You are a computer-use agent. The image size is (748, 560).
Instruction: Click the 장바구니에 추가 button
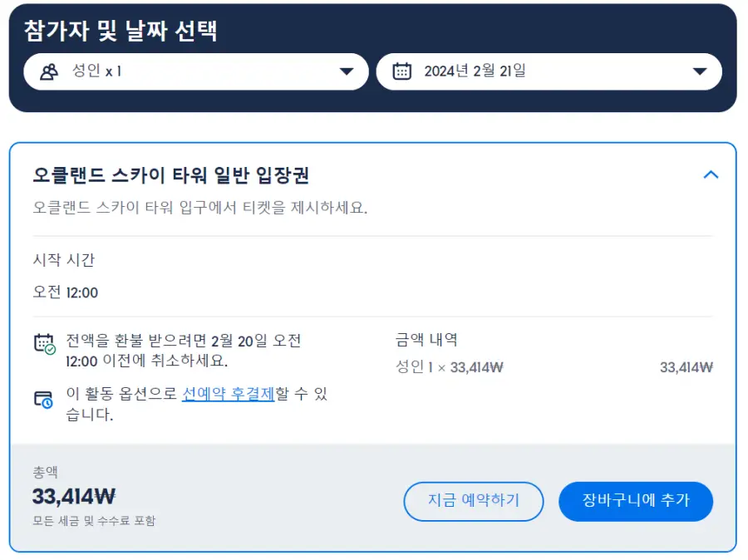point(636,501)
